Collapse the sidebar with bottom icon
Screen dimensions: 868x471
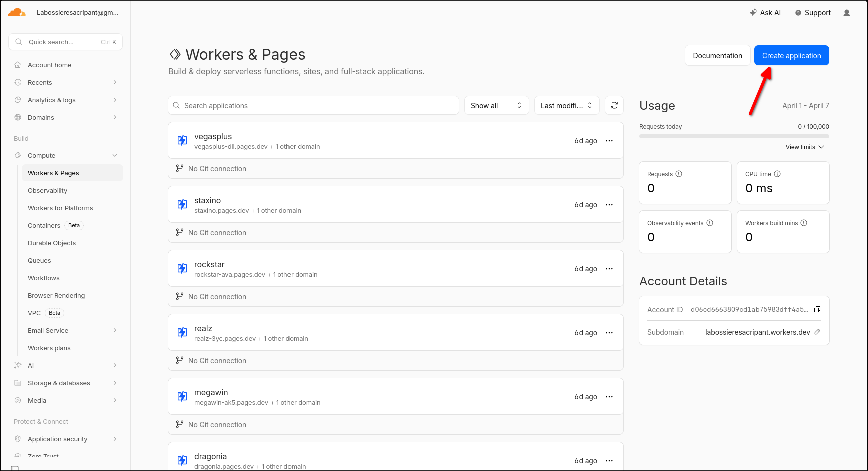pyautogui.click(x=15, y=468)
